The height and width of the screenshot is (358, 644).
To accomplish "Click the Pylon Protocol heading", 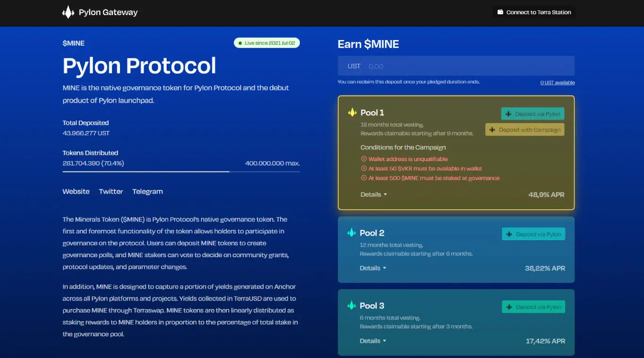I will point(139,65).
